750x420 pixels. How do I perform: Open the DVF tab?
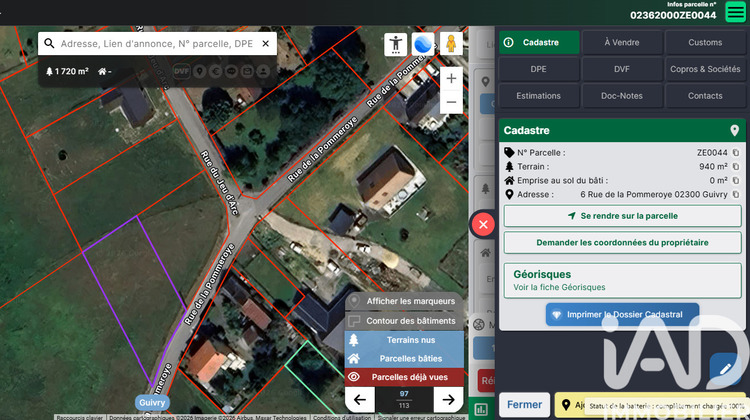pos(622,69)
